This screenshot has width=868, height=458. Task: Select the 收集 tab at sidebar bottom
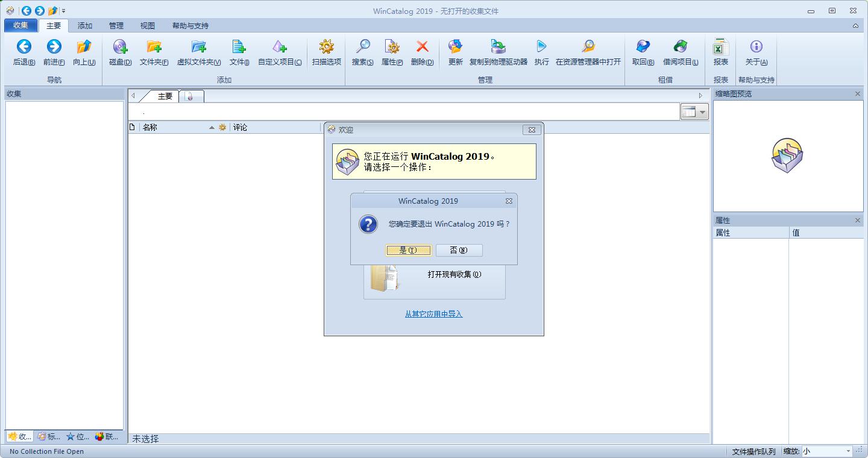(x=19, y=437)
